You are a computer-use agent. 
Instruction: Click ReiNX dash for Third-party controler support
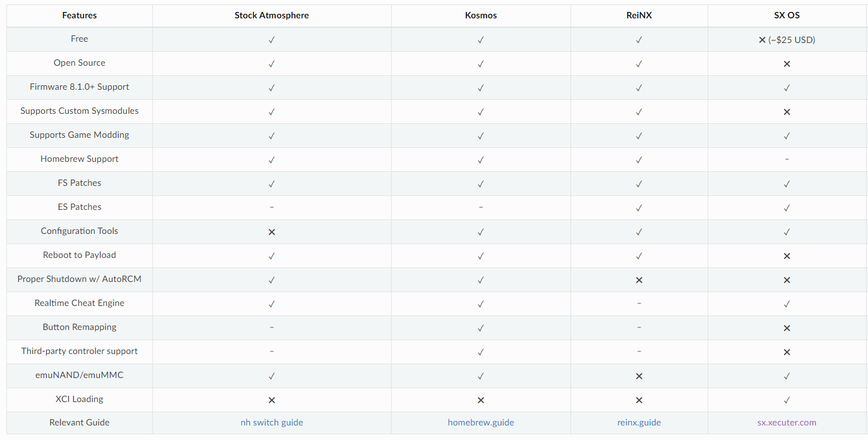639,351
